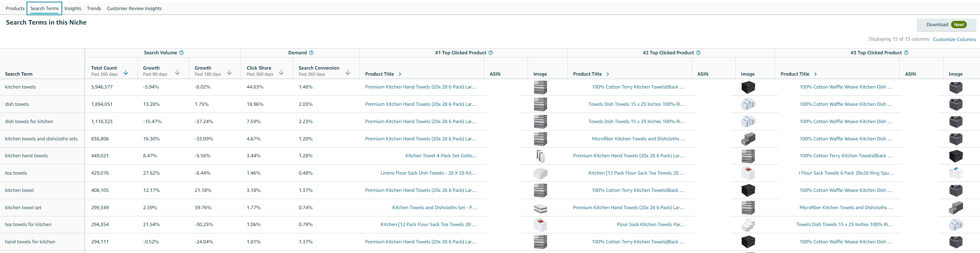Click total count value 5,946,577
This screenshot has width=980, height=253.
pyautogui.click(x=102, y=87)
